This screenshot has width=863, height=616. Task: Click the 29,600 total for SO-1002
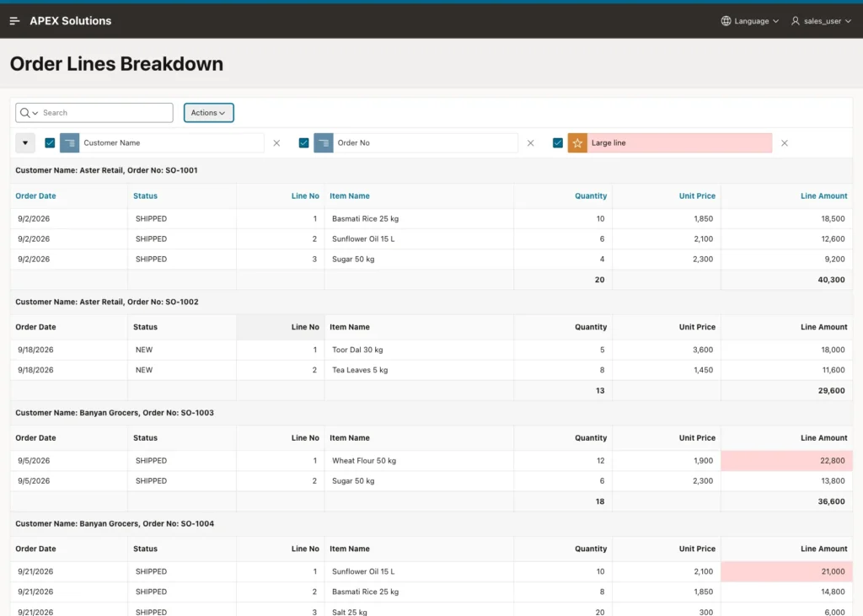tap(831, 391)
